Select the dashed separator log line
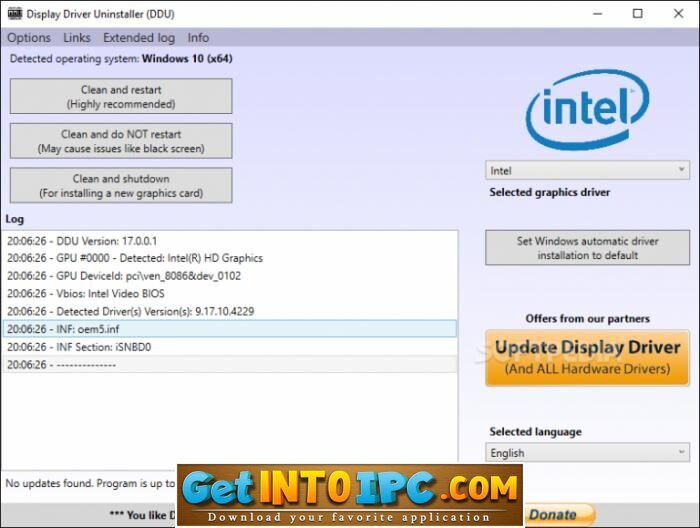 coord(229,365)
